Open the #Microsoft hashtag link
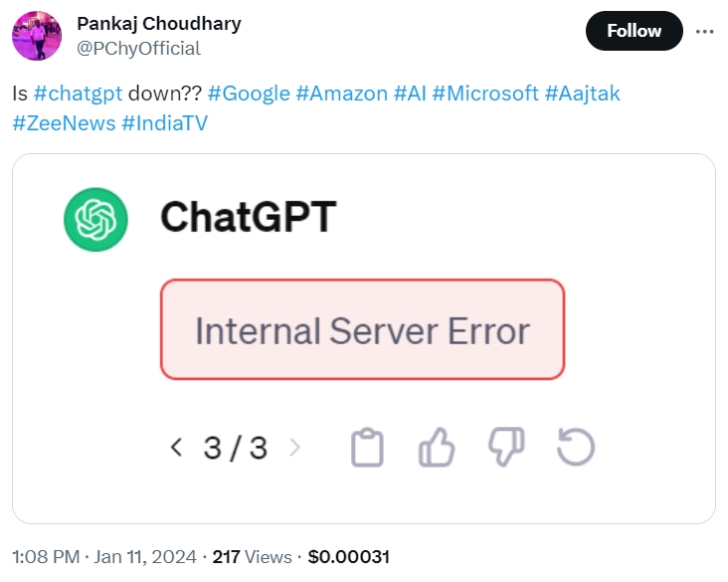 pyautogui.click(x=485, y=94)
